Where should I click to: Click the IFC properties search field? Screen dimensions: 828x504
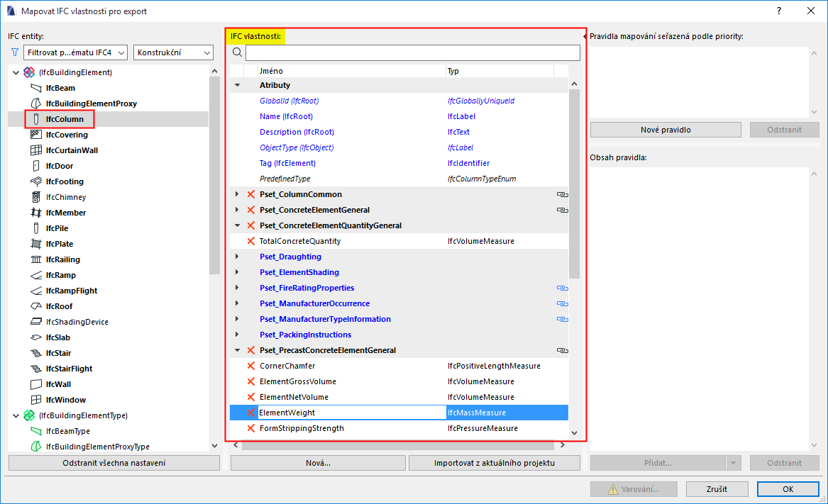(412, 52)
